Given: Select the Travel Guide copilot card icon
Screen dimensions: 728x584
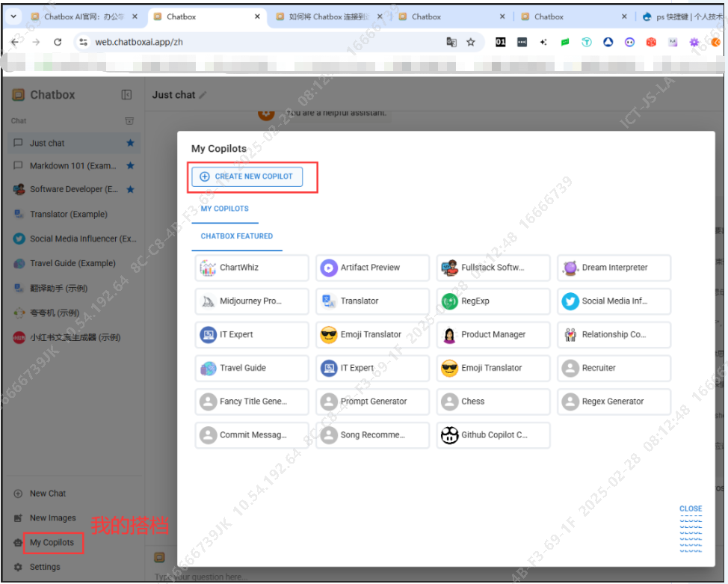Looking at the screenshot, I should click(208, 368).
